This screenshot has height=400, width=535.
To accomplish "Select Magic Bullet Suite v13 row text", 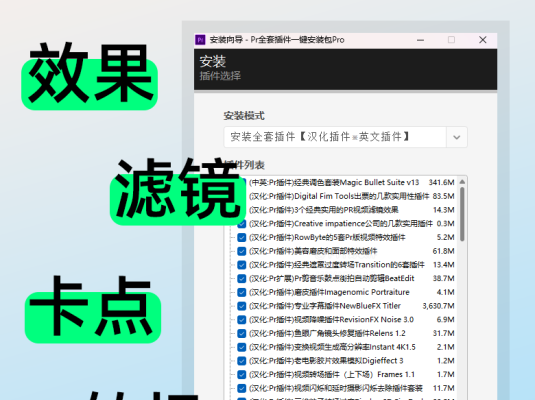I will 334,183.
